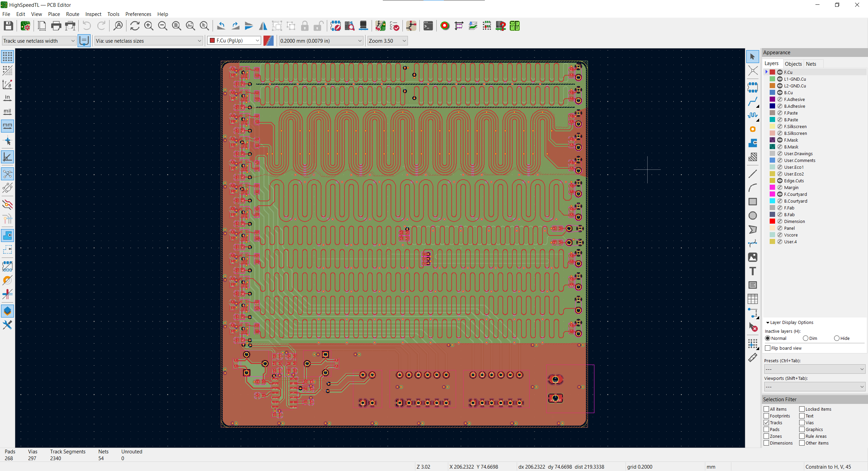Collapse the Layer Display Options section
Image resolution: width=868 pixels, height=471 pixels.
click(768, 323)
